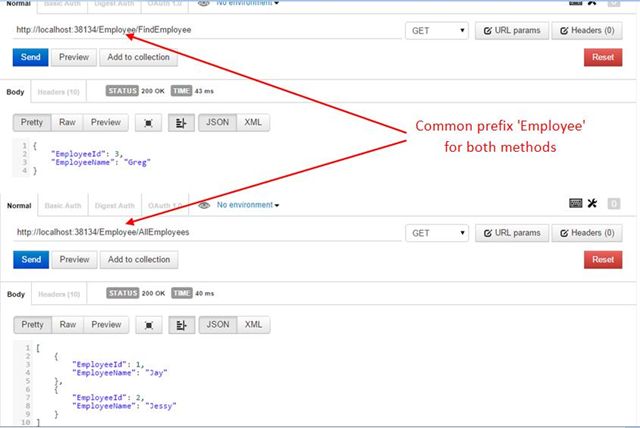Click Preview next to Send for AllEmployees

[x=74, y=259]
